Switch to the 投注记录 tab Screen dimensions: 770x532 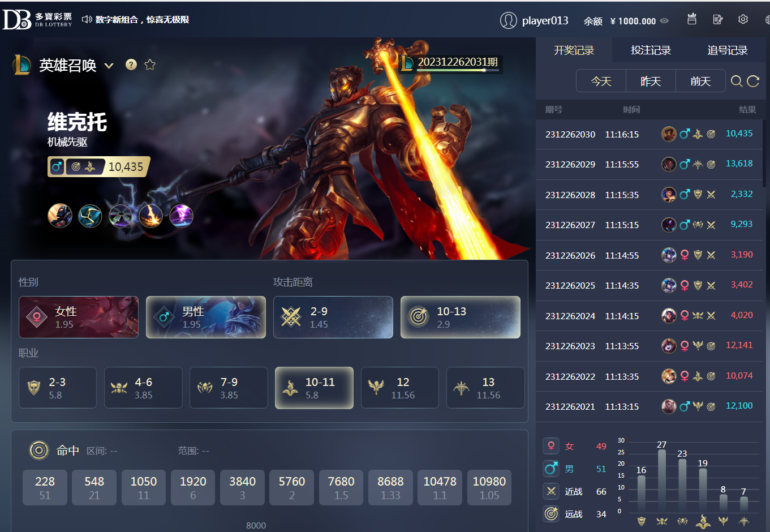pos(651,50)
